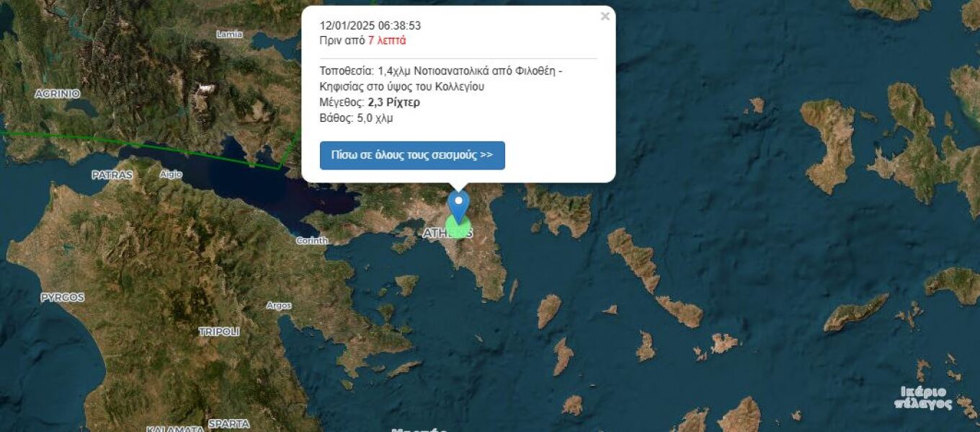The width and height of the screenshot is (980, 432).
Task: Close the earthquake info popup
Action: pyautogui.click(x=605, y=17)
